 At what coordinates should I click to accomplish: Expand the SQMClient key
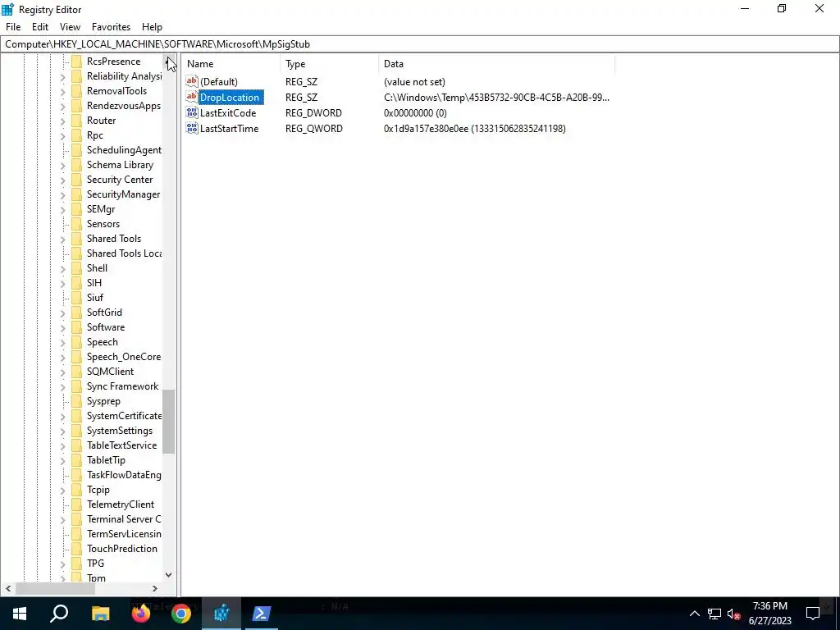coord(62,372)
